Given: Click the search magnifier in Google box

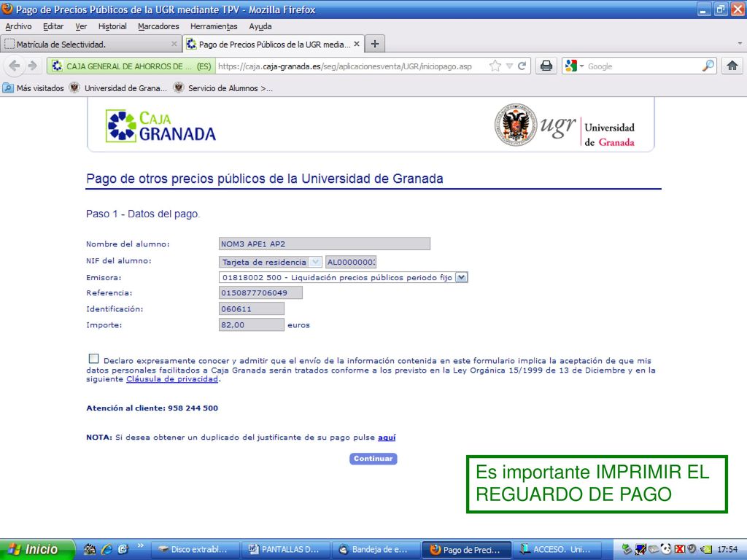Looking at the screenshot, I should (708, 66).
